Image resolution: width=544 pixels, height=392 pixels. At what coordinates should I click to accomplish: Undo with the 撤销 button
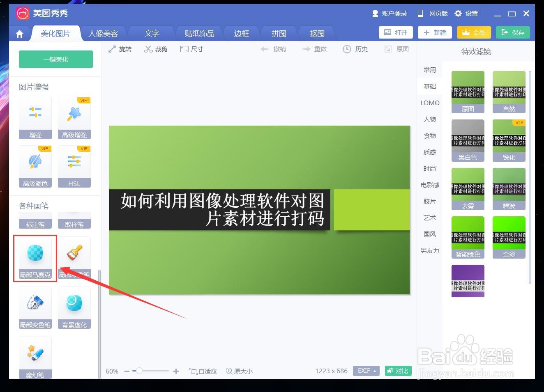pos(273,49)
